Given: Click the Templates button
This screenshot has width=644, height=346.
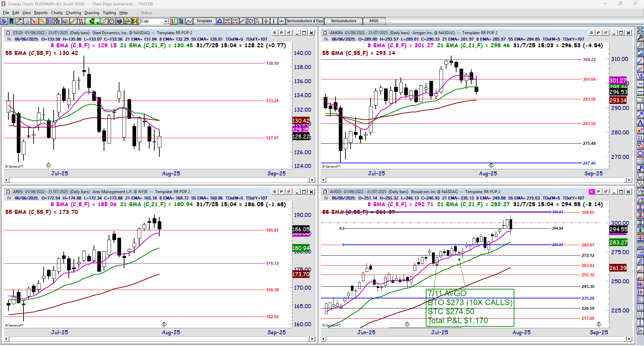Looking at the screenshot, I should (204, 21).
